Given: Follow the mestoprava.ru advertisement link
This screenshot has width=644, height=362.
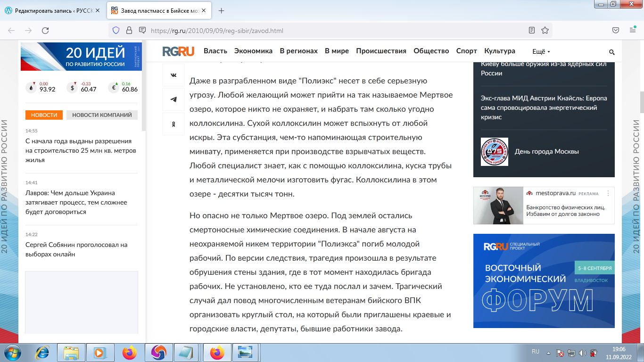Looking at the screenshot, I should click(x=557, y=193).
